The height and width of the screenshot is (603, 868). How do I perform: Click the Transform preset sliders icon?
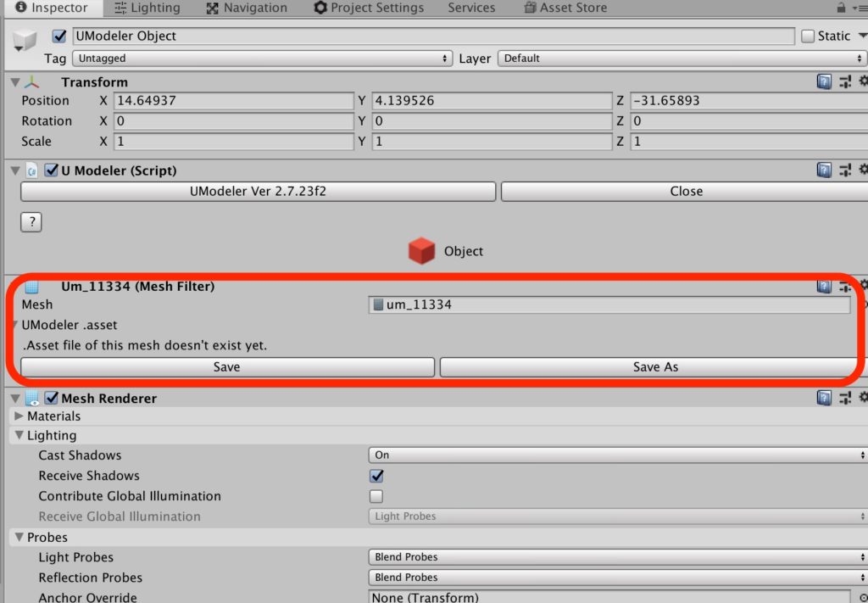(845, 81)
